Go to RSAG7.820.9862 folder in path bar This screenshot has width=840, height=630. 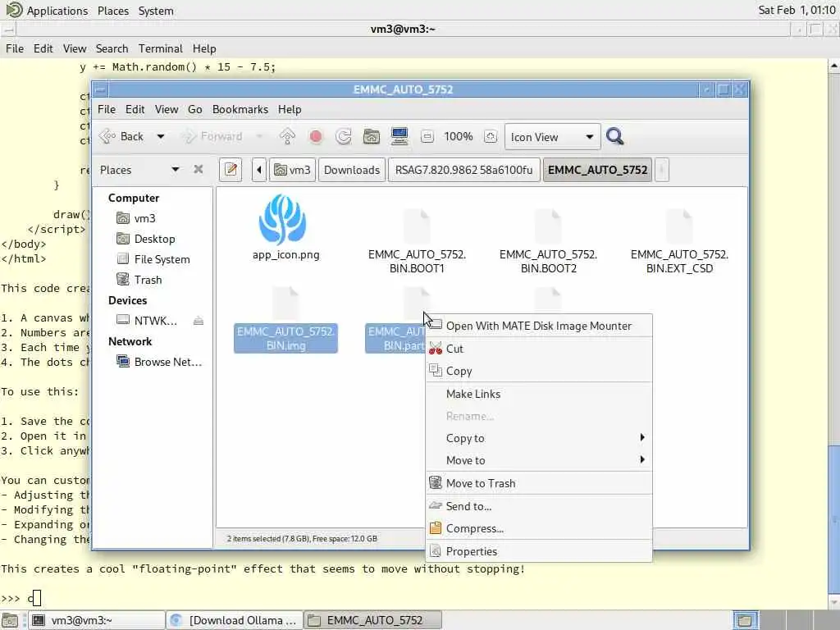point(463,170)
